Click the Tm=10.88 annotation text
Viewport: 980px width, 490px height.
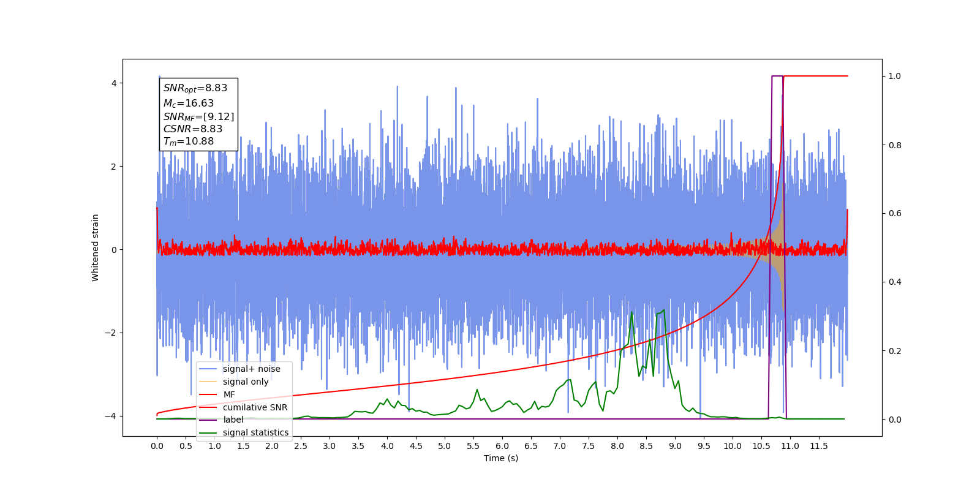(189, 141)
